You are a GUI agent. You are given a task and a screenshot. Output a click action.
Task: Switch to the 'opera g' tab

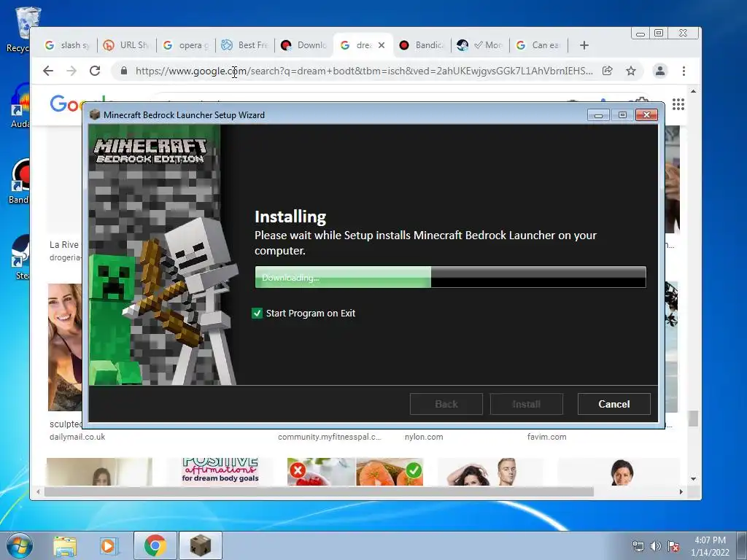(x=186, y=45)
